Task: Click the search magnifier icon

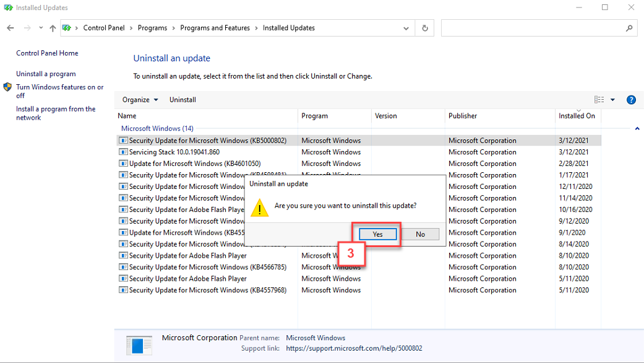Action: 629,28
